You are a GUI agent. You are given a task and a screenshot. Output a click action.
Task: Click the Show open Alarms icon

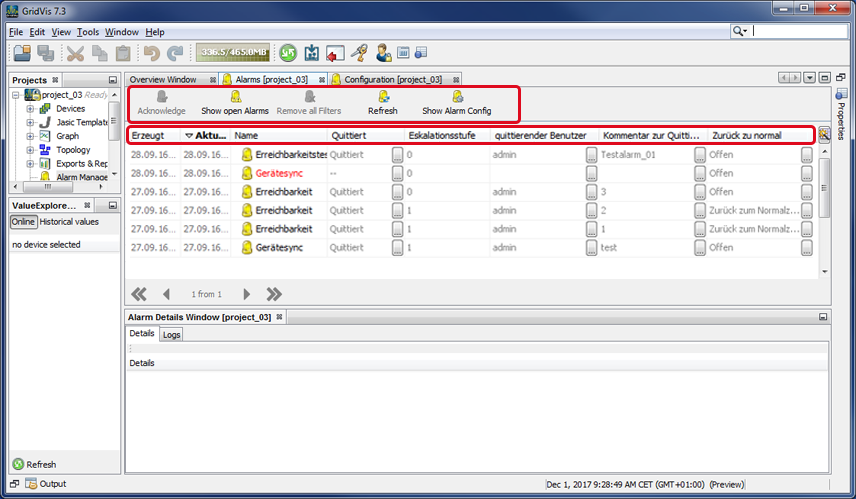pyautogui.click(x=235, y=97)
